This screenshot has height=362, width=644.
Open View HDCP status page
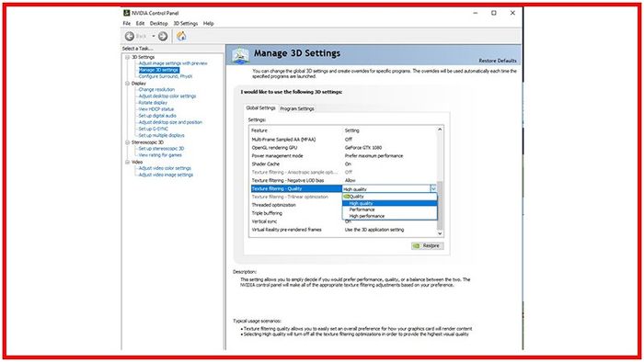click(156, 109)
